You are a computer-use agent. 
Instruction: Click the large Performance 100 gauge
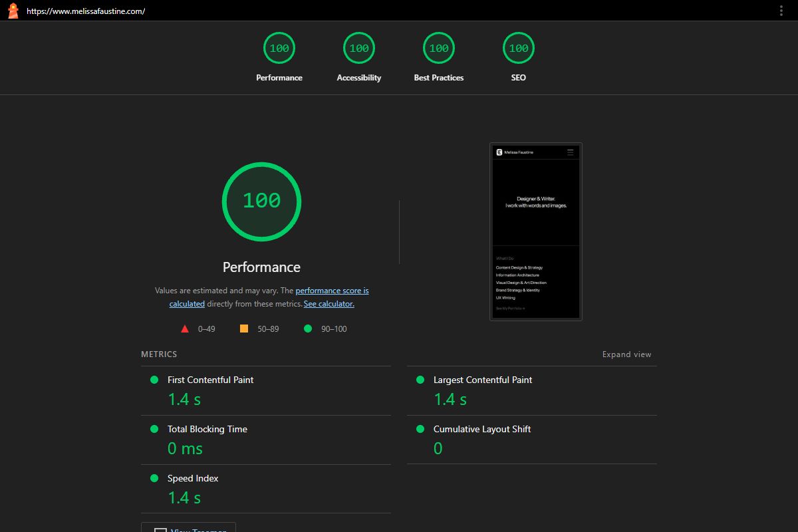261,201
